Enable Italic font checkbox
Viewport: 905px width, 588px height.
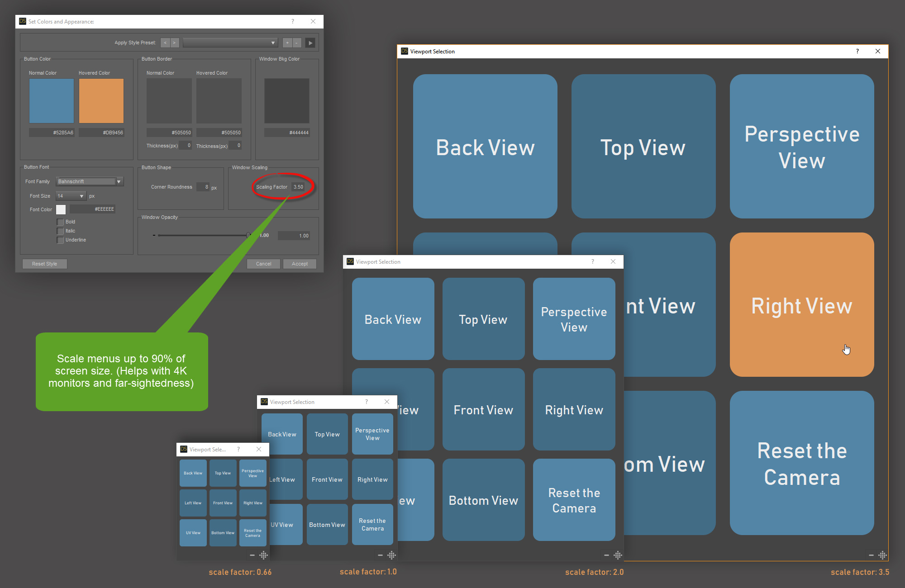click(x=60, y=231)
